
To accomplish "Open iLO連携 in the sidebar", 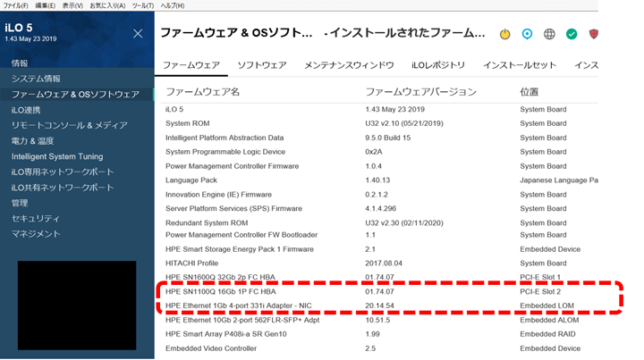I will (26, 110).
